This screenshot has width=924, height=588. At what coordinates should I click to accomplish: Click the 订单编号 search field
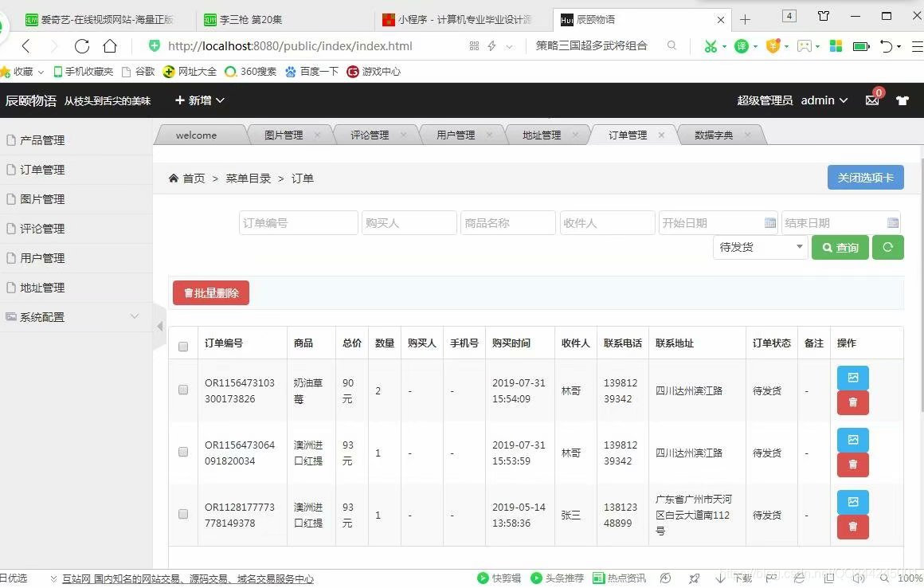[x=298, y=223]
